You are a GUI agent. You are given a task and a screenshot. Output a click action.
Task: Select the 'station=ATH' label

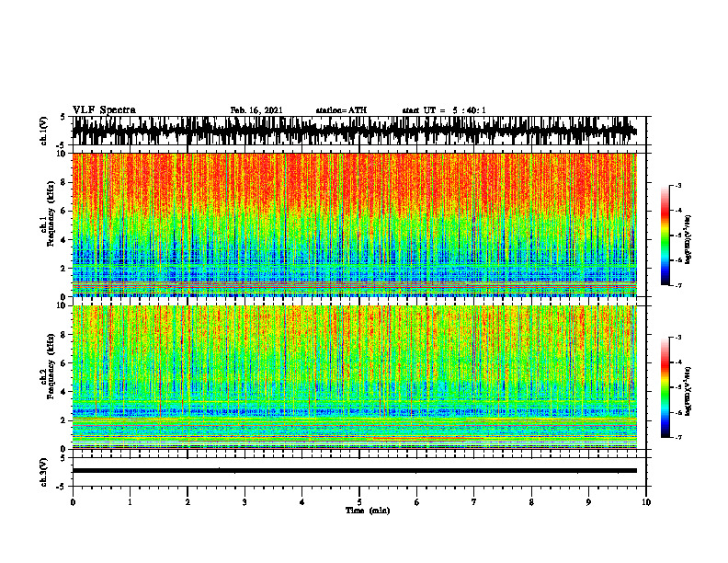pos(341,110)
